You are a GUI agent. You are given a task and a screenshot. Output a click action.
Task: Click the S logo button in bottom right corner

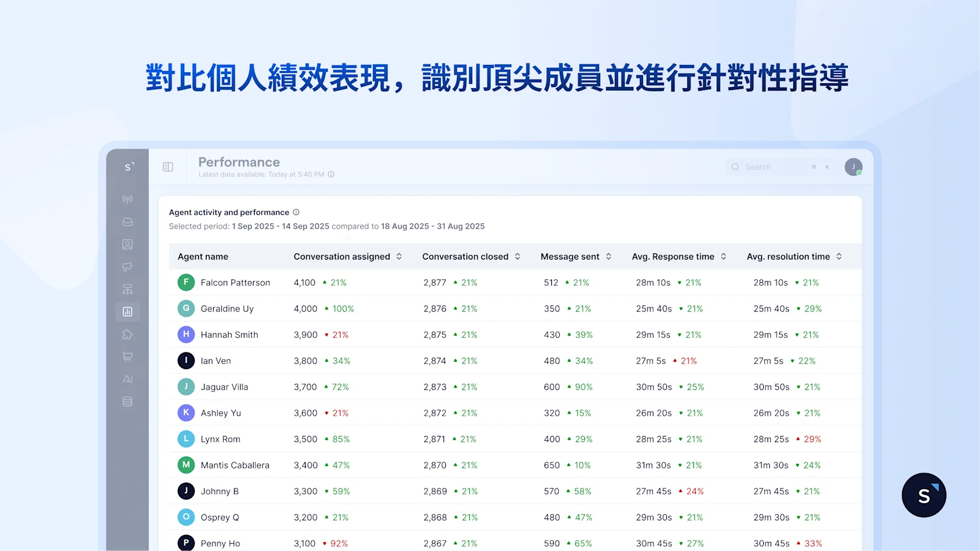click(x=924, y=495)
